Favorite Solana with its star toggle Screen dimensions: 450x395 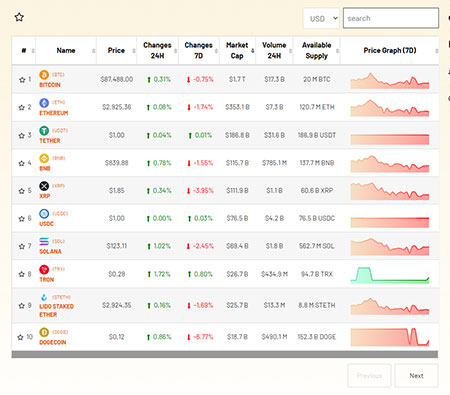[x=22, y=246]
